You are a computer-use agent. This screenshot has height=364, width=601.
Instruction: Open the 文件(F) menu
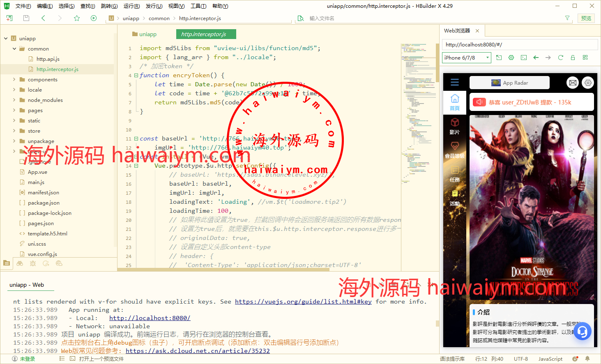pos(23,6)
